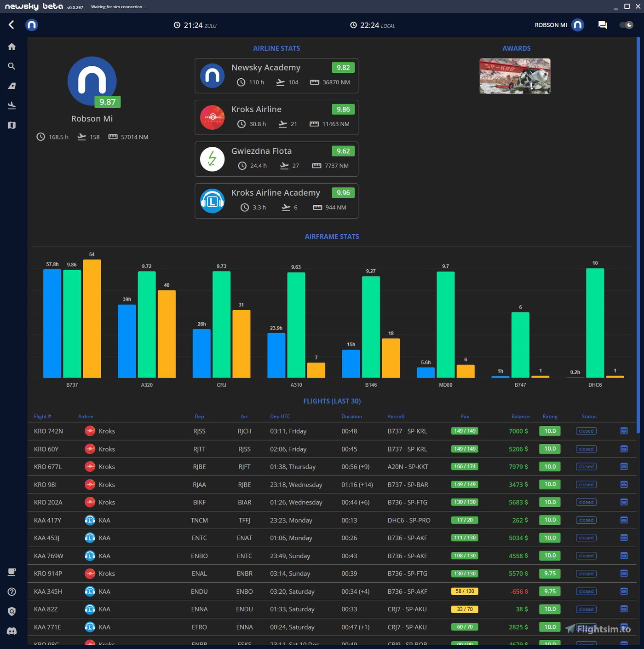Screen dimensions: 644x649
Task: Click the Pax capacity bar for KAA 345H
Action: pyautogui.click(x=465, y=591)
